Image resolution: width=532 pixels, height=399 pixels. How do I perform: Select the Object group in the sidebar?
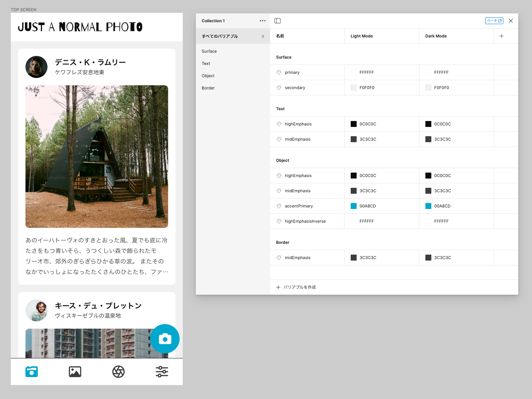pyautogui.click(x=208, y=76)
